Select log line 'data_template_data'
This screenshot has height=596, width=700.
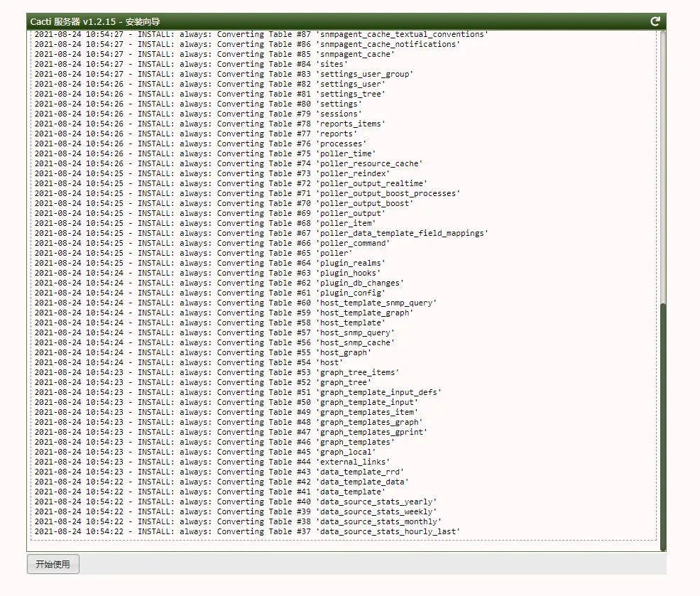(222, 482)
